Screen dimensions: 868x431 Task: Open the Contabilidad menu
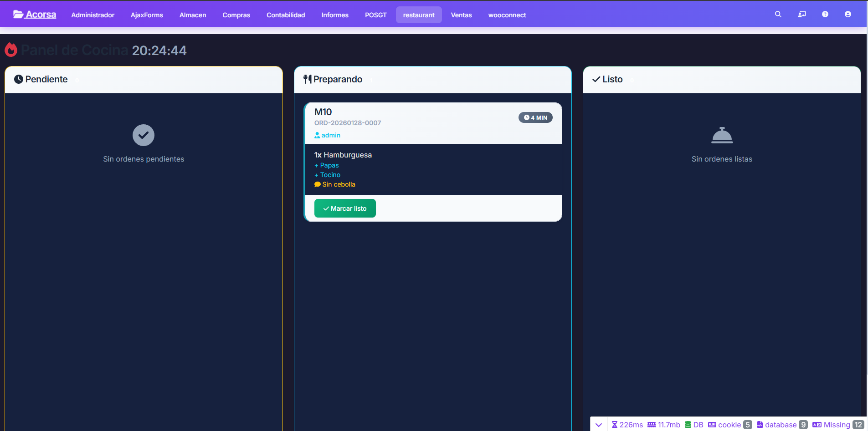click(x=286, y=15)
